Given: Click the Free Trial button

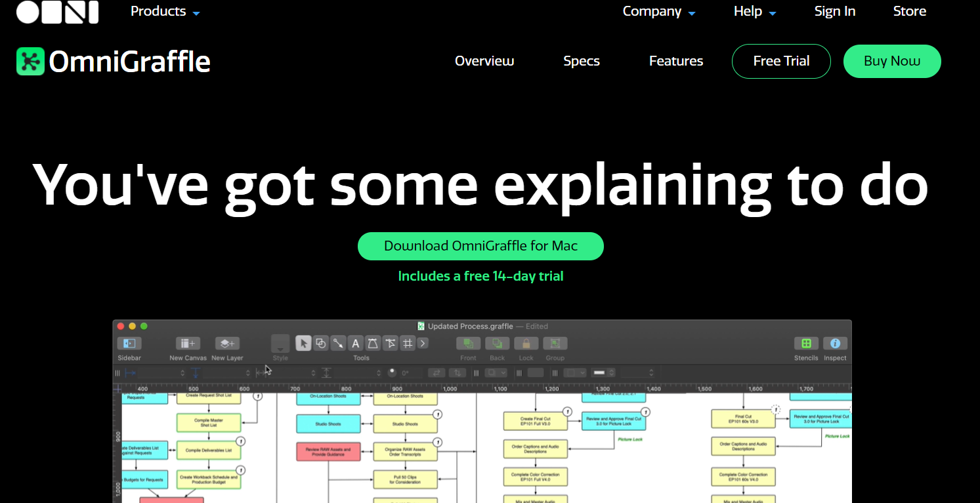Looking at the screenshot, I should pyautogui.click(x=781, y=61).
